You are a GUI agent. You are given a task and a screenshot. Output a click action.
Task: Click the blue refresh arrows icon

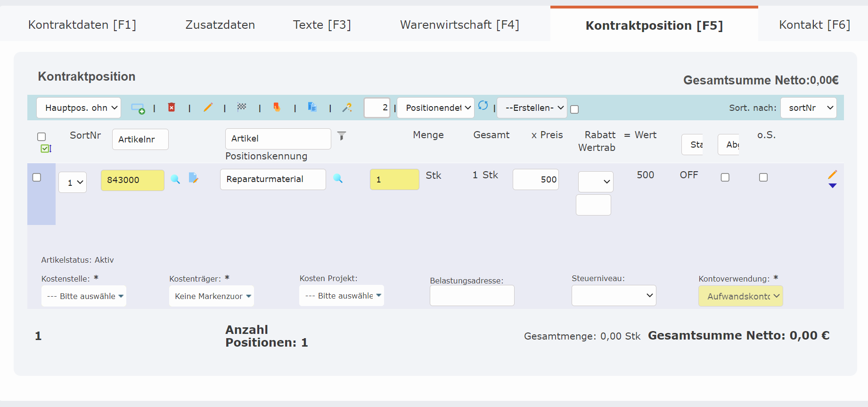tap(483, 106)
